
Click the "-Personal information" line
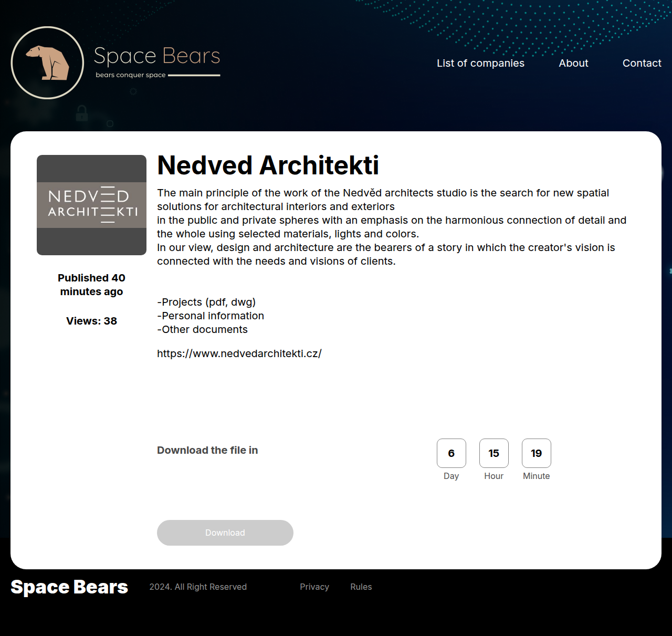[x=211, y=316]
